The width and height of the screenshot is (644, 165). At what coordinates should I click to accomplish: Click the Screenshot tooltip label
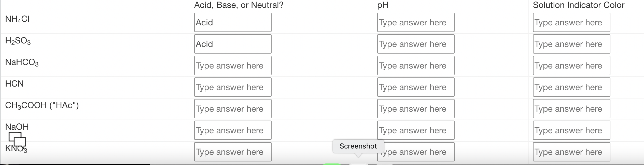tap(358, 146)
